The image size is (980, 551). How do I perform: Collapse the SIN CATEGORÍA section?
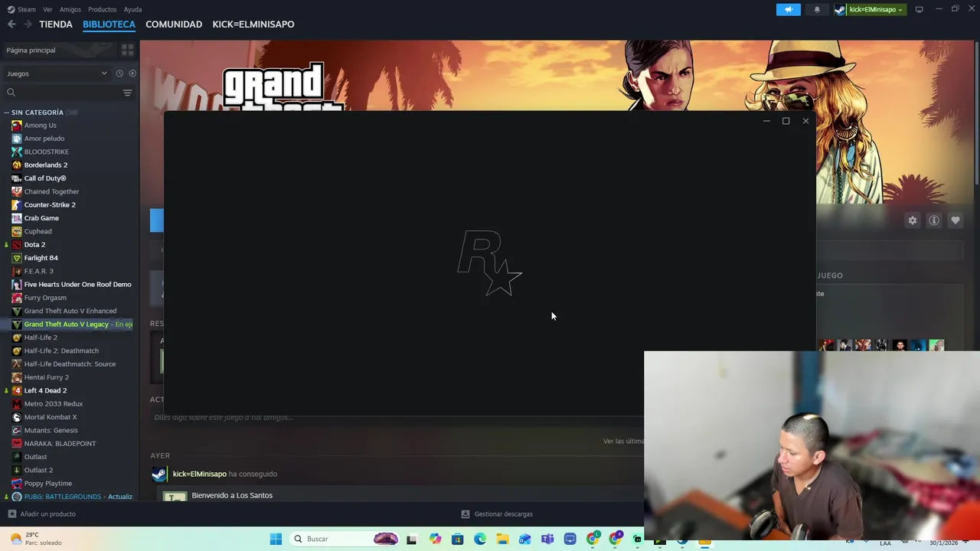tap(7, 112)
